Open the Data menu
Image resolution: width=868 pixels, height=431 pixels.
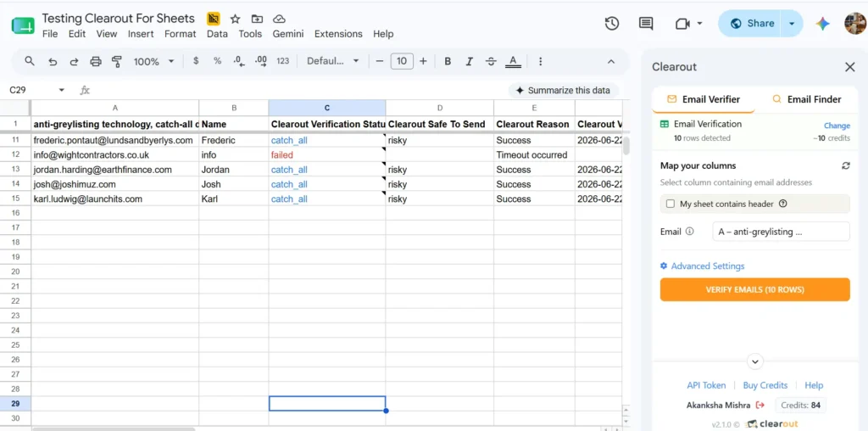217,34
